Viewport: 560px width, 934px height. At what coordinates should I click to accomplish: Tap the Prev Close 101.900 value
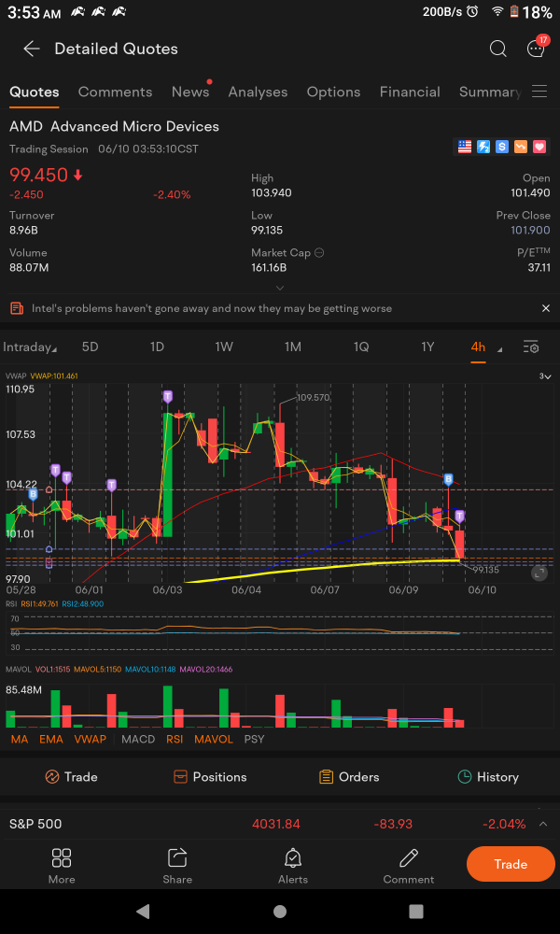click(530, 230)
